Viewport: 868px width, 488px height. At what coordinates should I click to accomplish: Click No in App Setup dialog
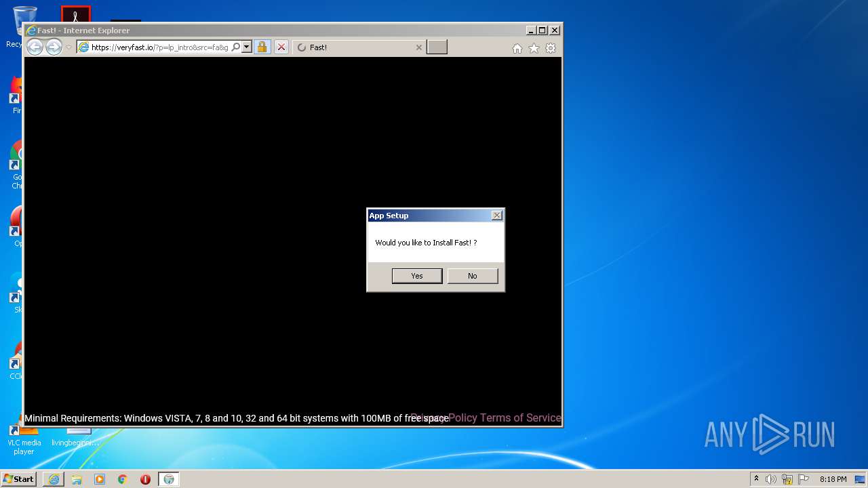(473, 276)
